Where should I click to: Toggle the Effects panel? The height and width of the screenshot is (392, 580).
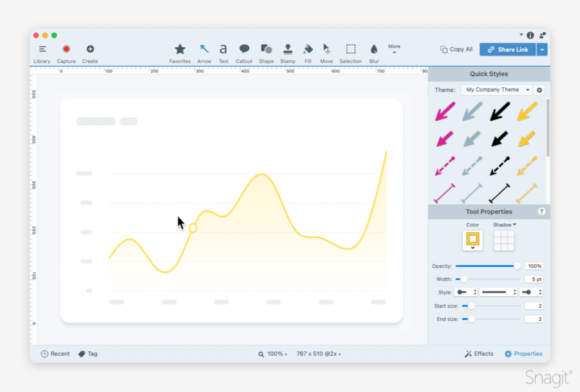coord(479,353)
